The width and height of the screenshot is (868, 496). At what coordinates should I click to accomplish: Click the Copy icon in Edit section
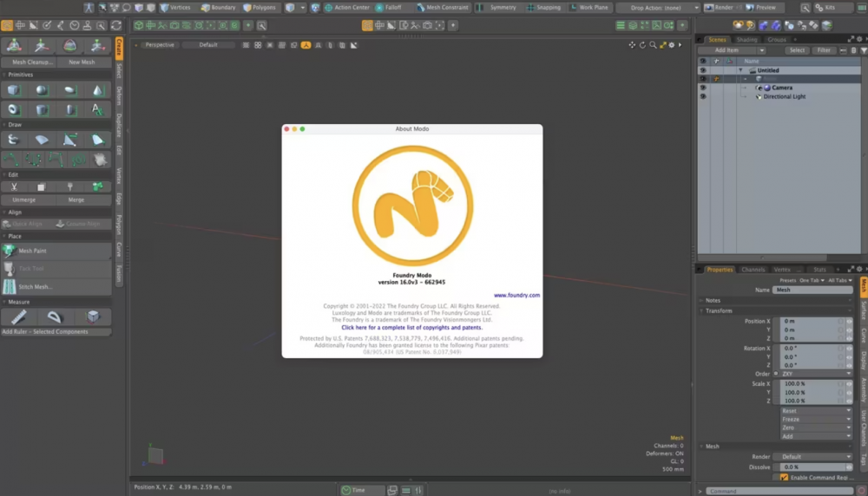42,187
